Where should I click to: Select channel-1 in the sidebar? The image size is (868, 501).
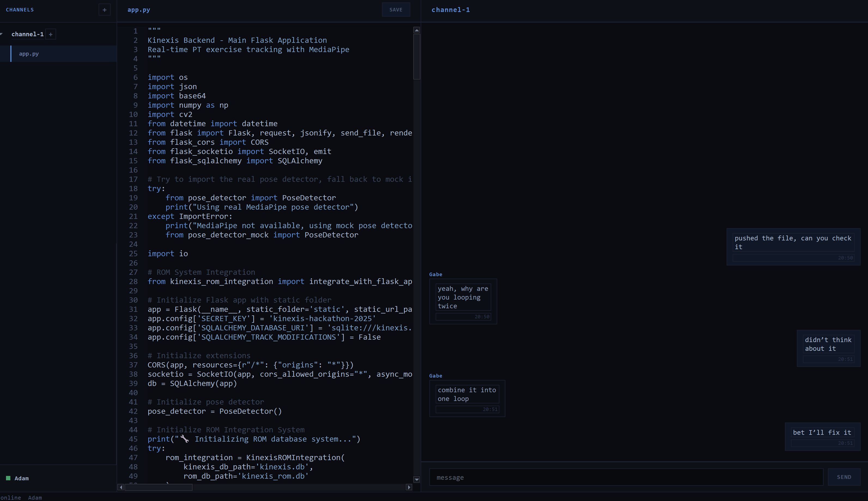[x=28, y=34]
